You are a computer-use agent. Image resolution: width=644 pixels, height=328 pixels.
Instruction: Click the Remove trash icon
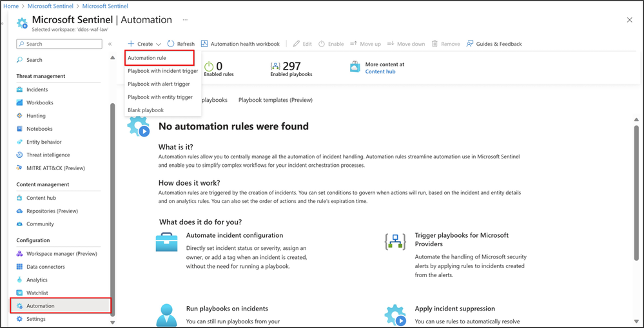434,44
